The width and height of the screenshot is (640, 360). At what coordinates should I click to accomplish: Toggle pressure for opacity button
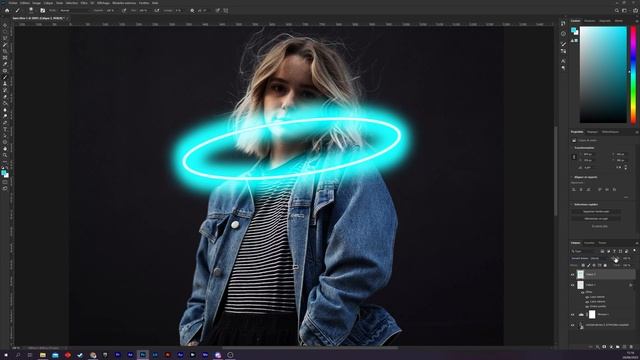124,11
